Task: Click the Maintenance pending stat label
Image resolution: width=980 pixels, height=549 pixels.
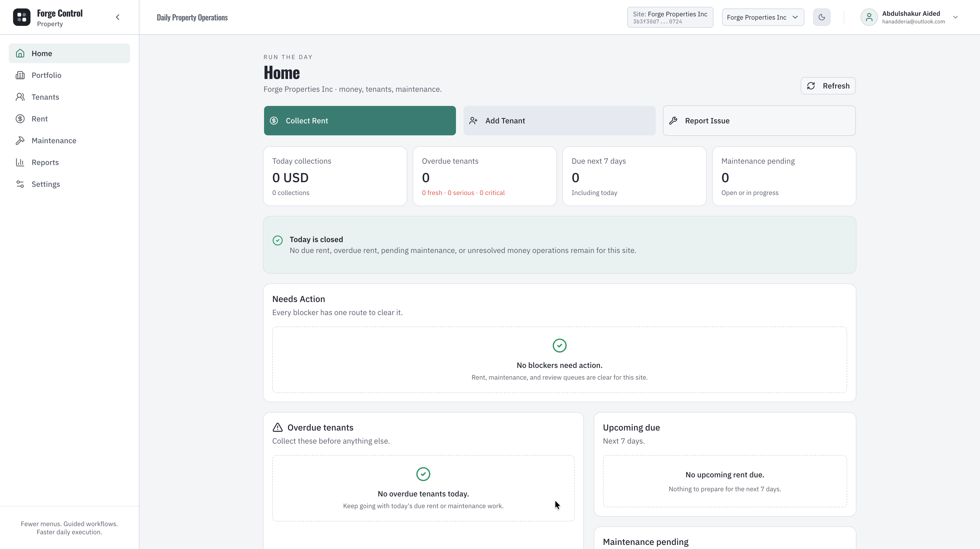Action: [758, 161]
